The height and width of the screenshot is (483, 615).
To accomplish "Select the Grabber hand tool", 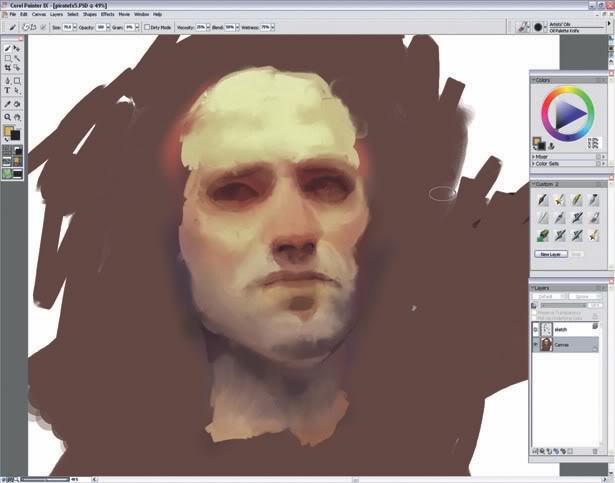I will coord(17,117).
